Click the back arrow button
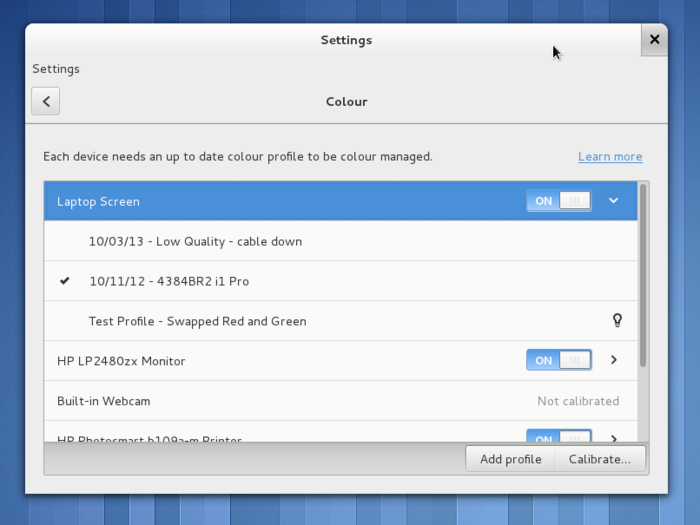The image size is (700, 525). coord(46,101)
